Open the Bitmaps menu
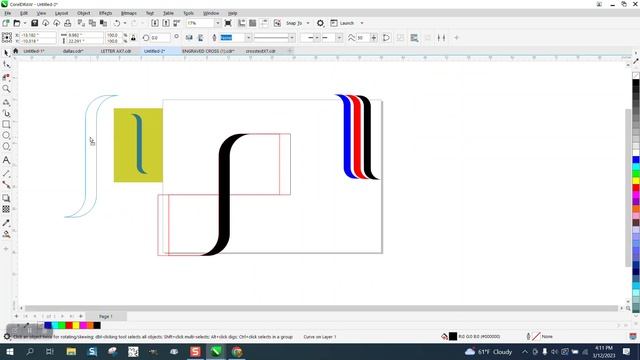This screenshot has height=360, width=640. click(129, 13)
